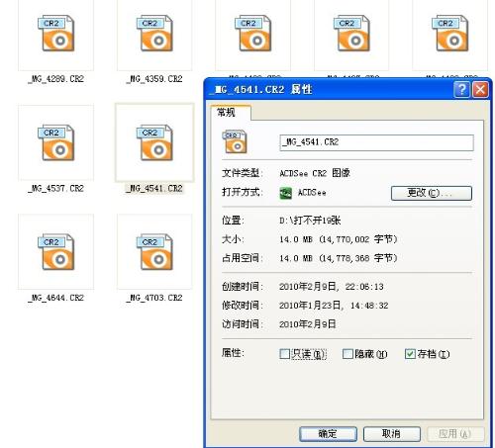
Task: Click the _MG_4537.CR2 file name label
Action: [x=56, y=189]
